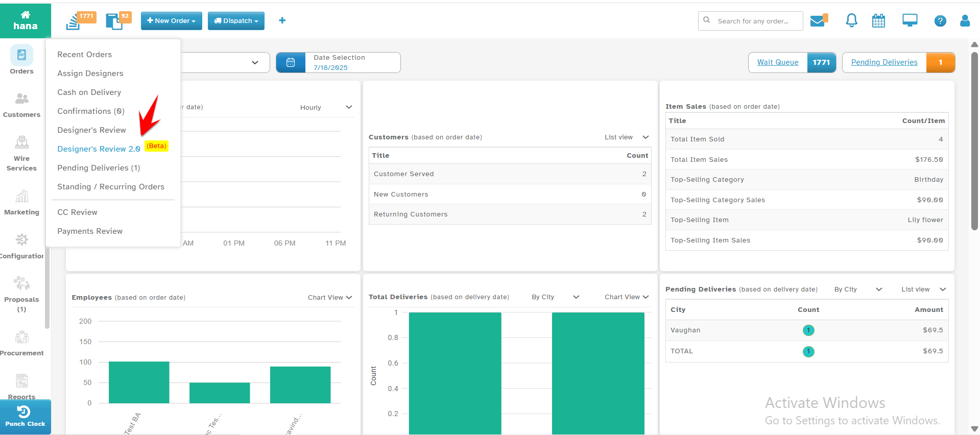Select Standing / Recurring Orders menu item
The image size is (980, 435).
click(x=111, y=187)
